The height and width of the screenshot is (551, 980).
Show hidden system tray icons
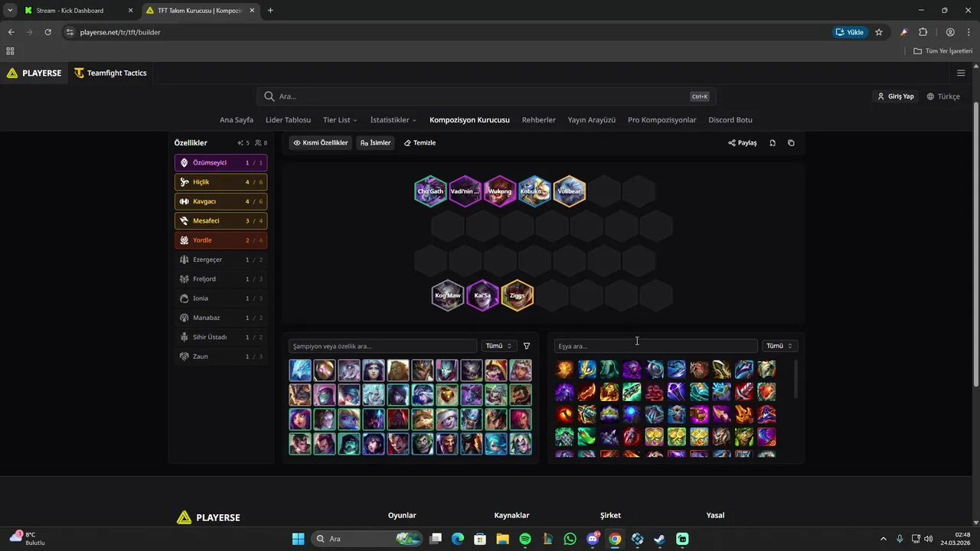point(883,539)
